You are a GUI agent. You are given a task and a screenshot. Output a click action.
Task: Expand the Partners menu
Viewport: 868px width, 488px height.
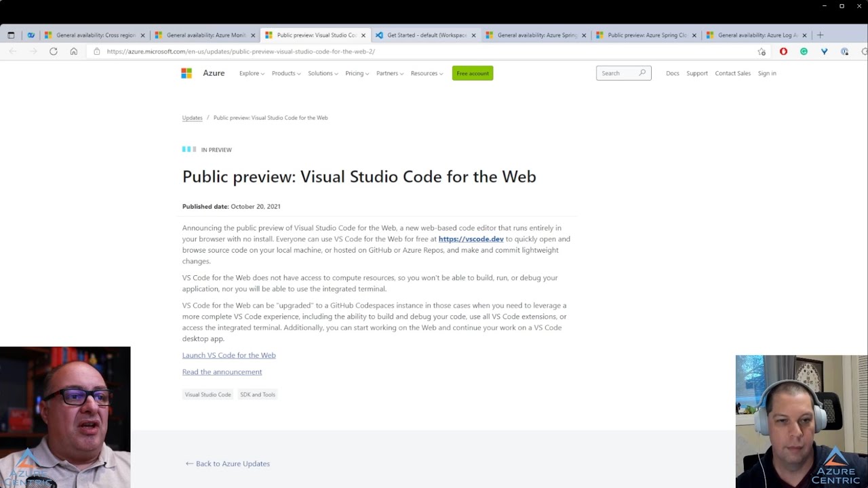coord(390,73)
